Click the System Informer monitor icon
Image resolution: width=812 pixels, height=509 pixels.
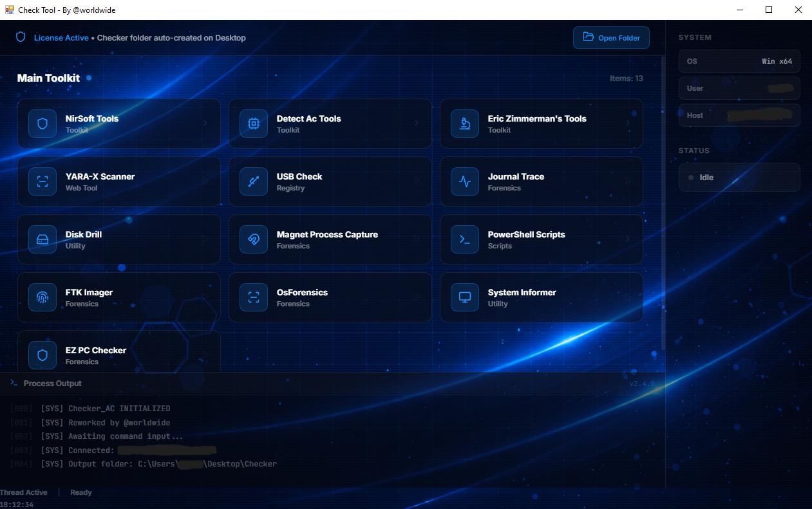click(x=465, y=297)
